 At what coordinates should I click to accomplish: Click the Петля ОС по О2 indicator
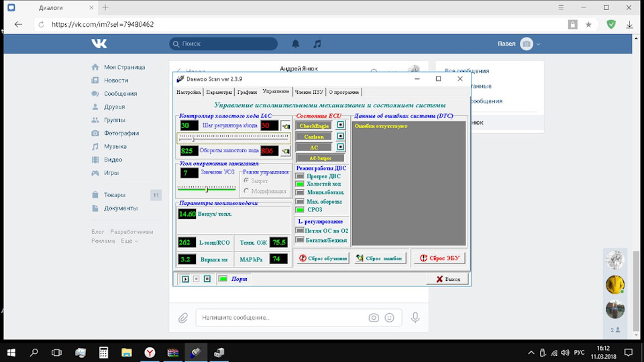tap(301, 231)
